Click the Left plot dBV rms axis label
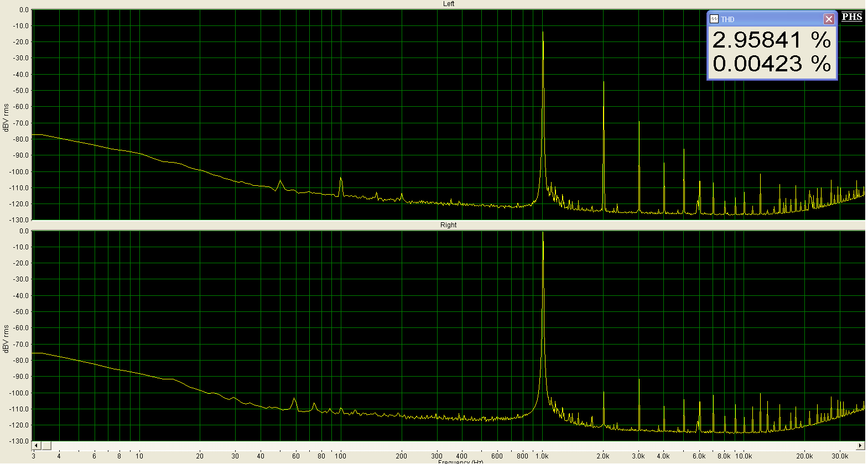 click(x=6, y=117)
